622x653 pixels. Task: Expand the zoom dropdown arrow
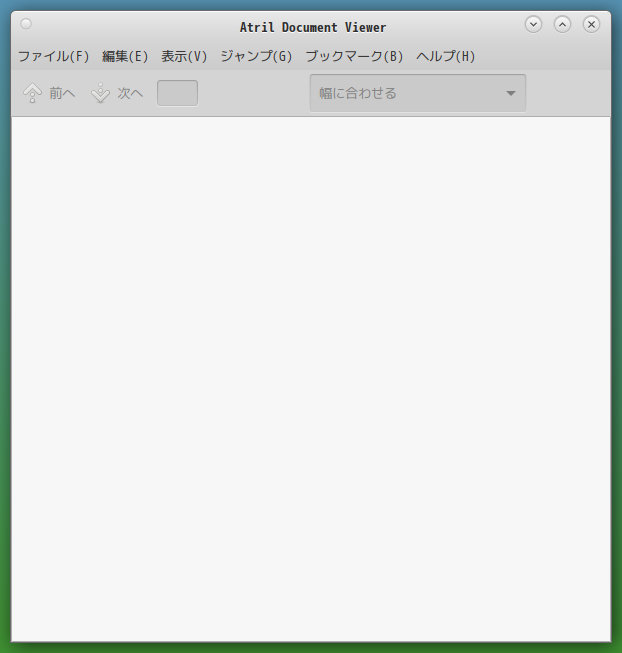511,93
